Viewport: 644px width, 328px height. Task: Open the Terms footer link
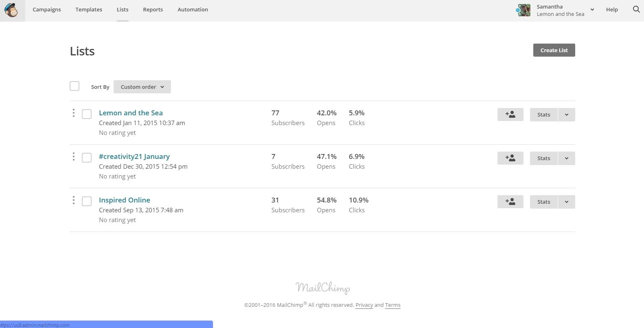pyautogui.click(x=393, y=305)
